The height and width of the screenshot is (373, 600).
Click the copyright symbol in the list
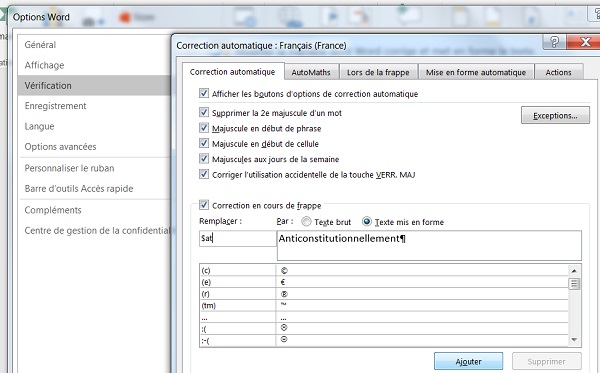point(284,270)
